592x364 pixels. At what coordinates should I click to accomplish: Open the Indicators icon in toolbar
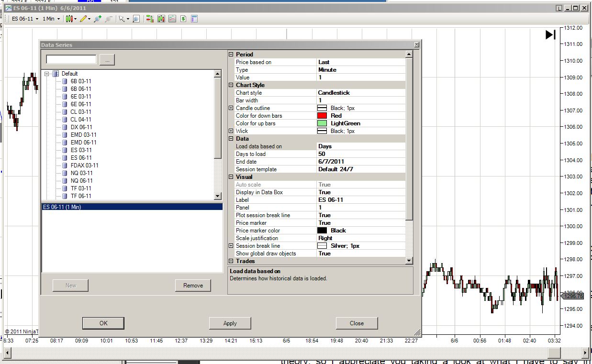click(172, 19)
